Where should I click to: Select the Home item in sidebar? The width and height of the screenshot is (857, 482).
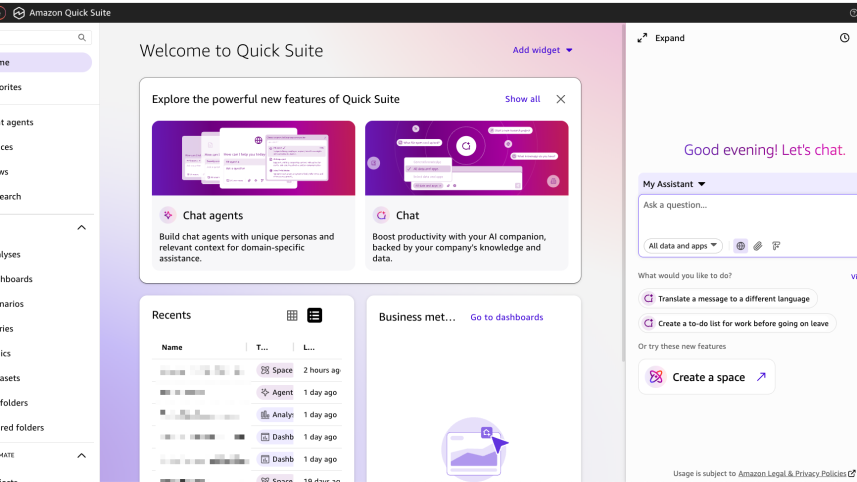[x=44, y=62]
